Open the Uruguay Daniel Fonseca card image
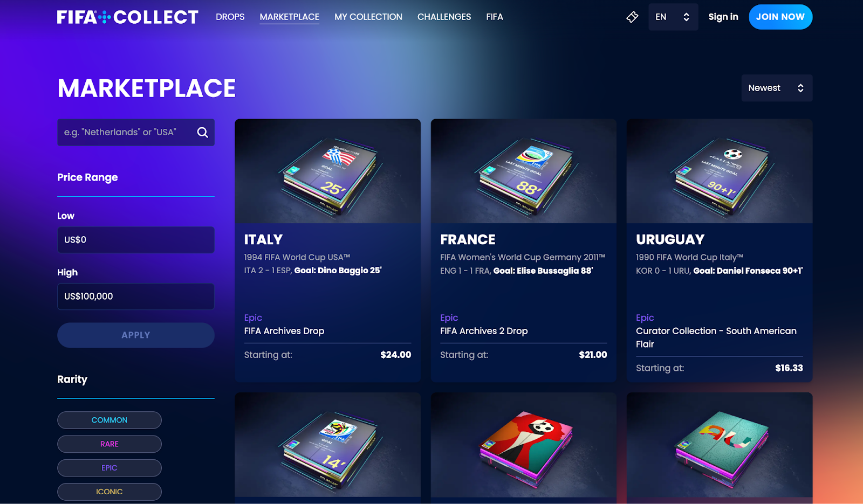This screenshot has width=863, height=504. (720, 171)
